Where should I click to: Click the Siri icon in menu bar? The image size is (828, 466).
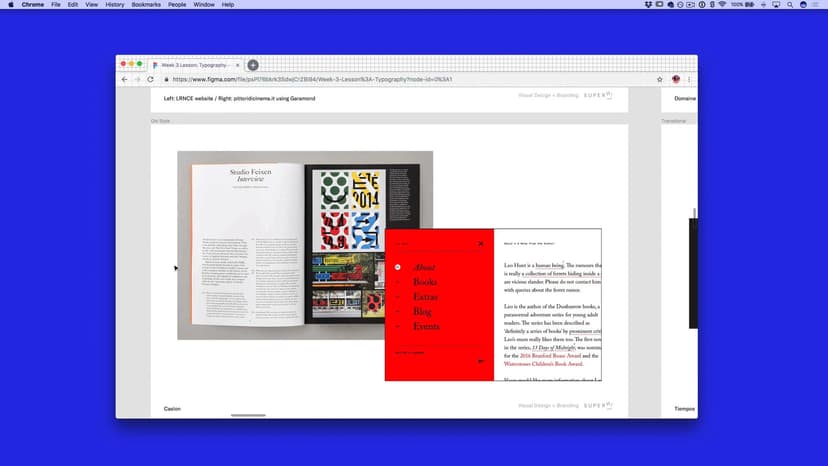(x=803, y=5)
